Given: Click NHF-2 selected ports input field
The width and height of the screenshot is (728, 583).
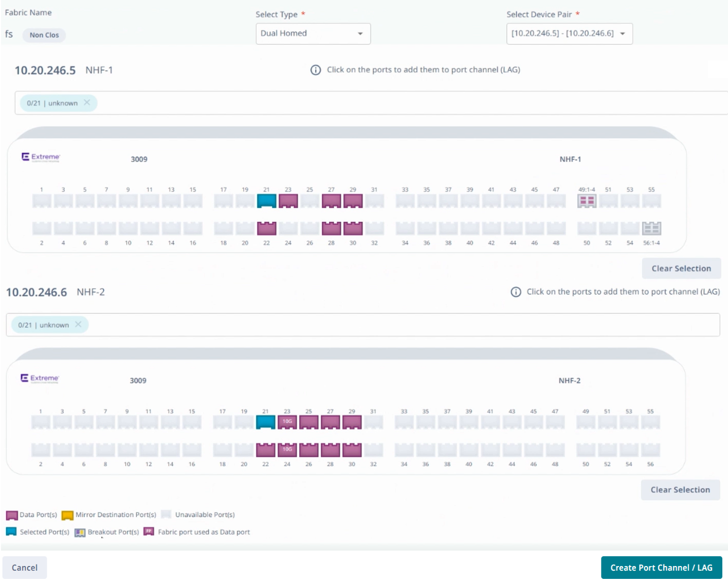Looking at the screenshot, I should point(363,325).
